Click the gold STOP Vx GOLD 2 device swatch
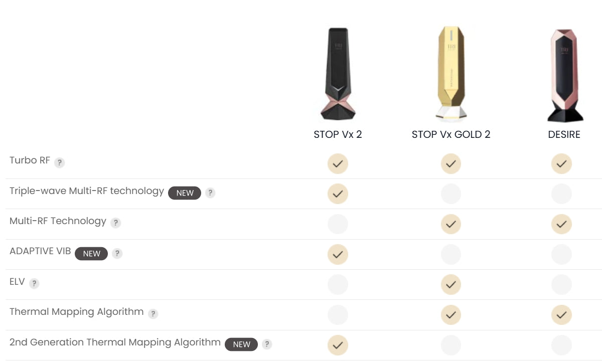 pyautogui.click(x=450, y=73)
